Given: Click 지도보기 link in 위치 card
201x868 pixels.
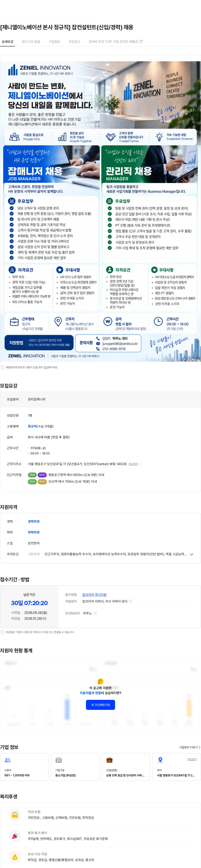Looking at the screenshot, I should [192, 759].
